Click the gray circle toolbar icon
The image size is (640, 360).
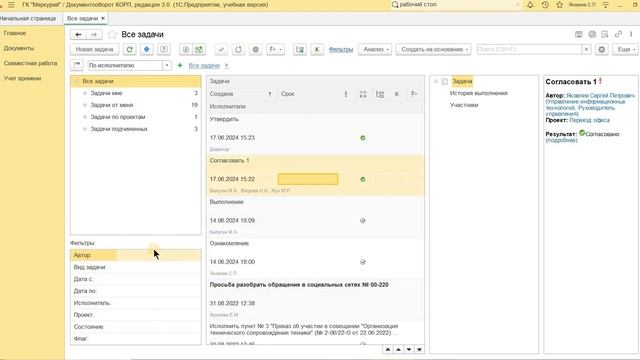pyautogui.click(x=256, y=49)
